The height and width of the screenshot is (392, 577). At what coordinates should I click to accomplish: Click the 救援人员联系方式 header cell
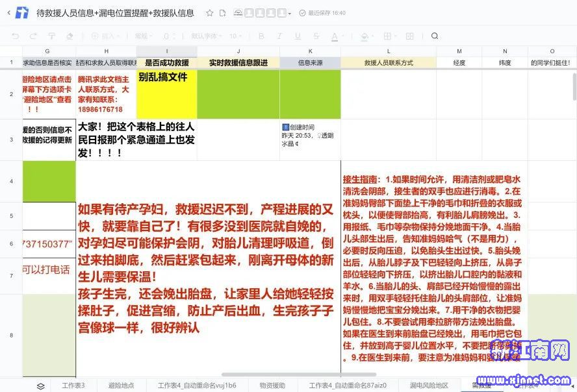click(x=389, y=63)
